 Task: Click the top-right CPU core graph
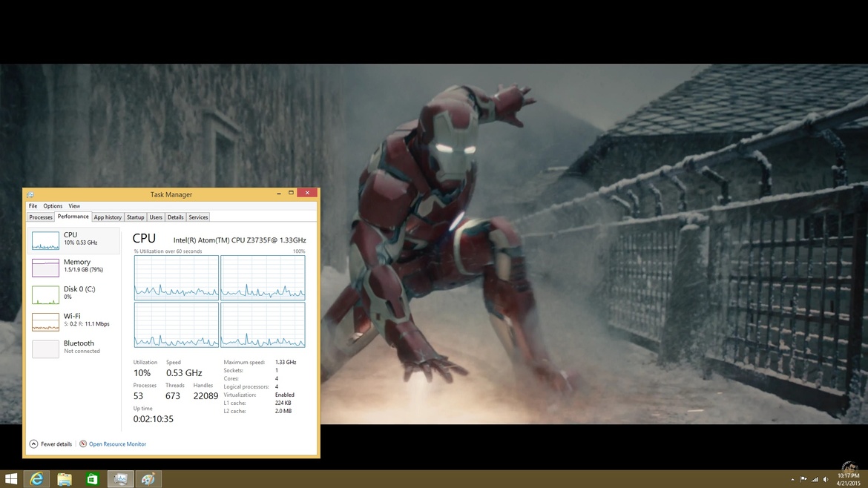263,278
